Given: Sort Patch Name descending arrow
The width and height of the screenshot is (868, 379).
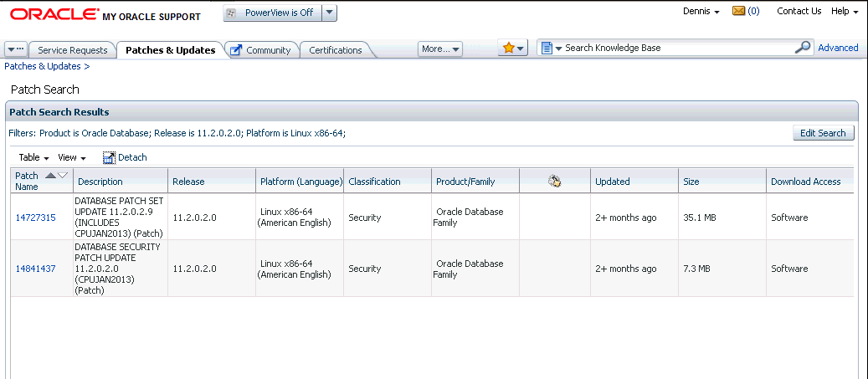Looking at the screenshot, I should pos(62,175).
